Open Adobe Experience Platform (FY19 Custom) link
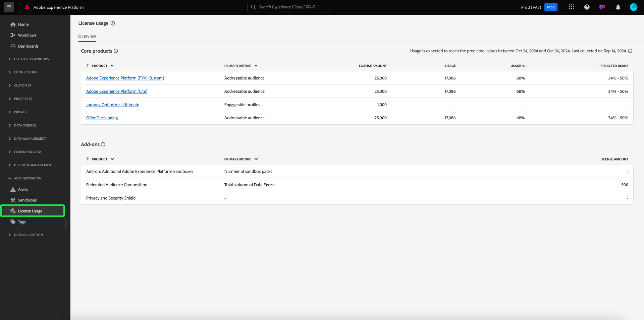 (125, 78)
